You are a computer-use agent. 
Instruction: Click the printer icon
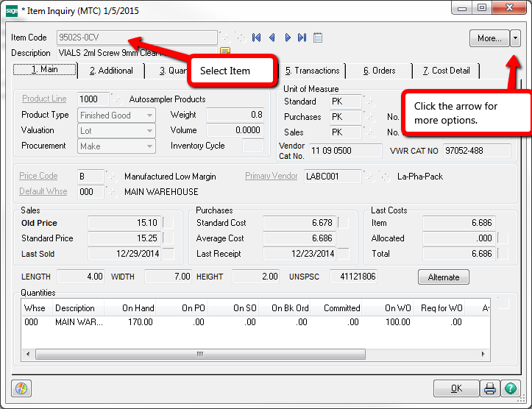pos(490,388)
